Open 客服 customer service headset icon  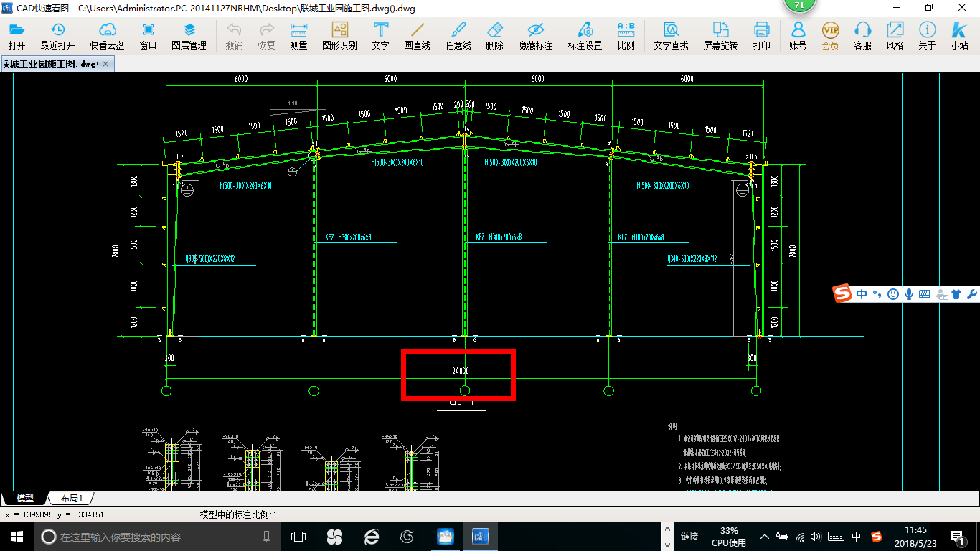[862, 35]
